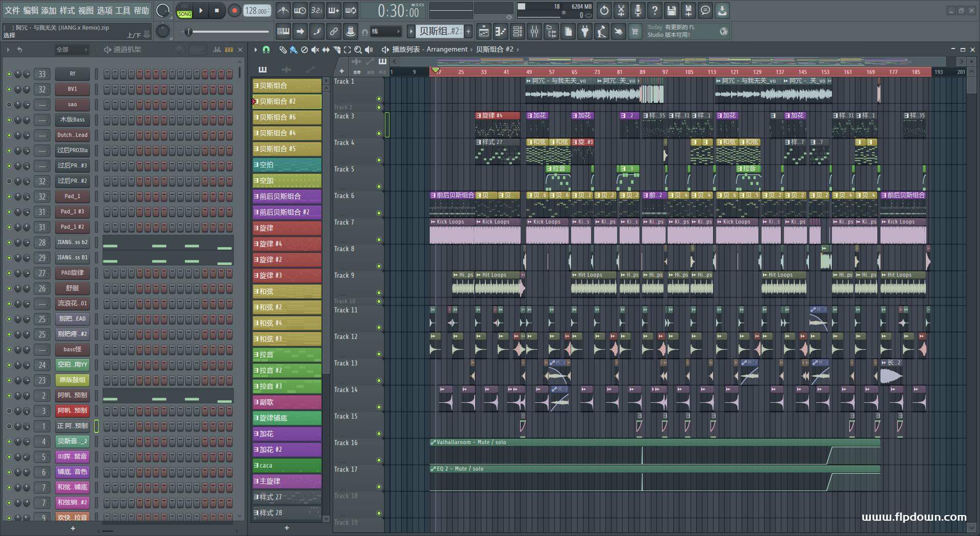
Task: Open the mixer view icon
Action: pos(534,32)
